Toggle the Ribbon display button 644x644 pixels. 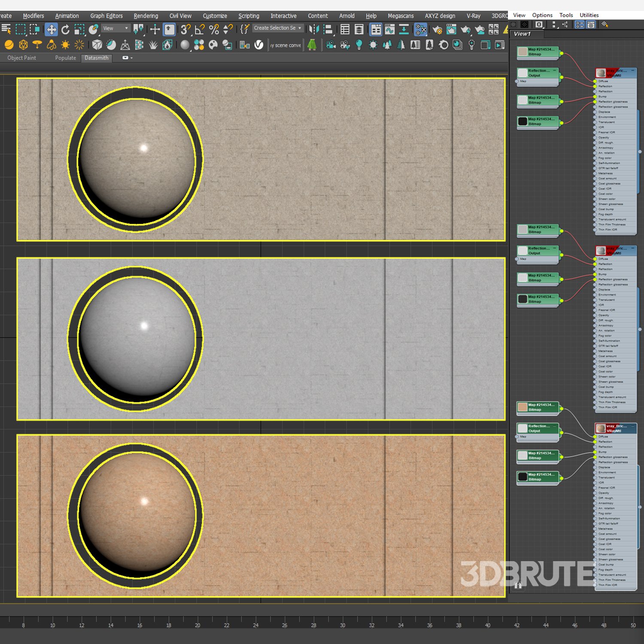click(376, 29)
